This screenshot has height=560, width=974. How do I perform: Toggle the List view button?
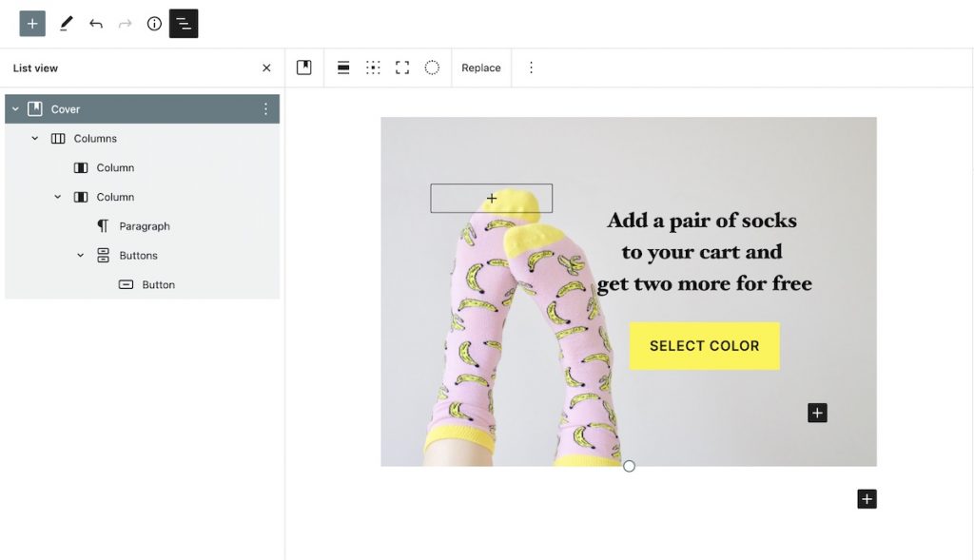[184, 24]
